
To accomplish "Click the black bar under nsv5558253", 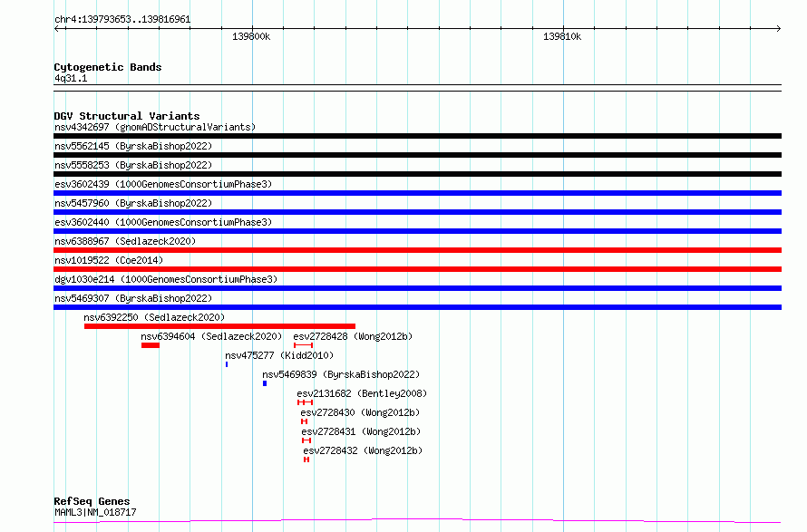I will pos(417,174).
